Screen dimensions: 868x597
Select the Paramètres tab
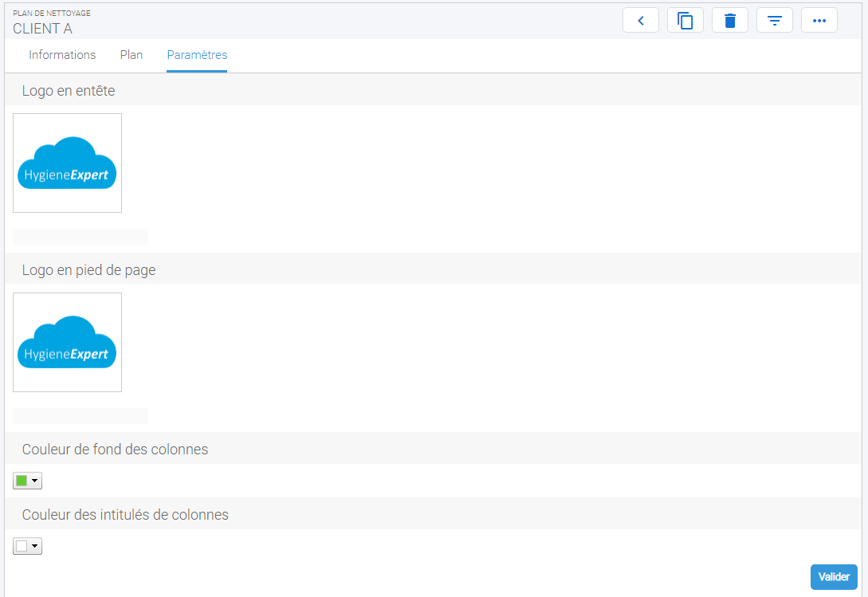coord(197,55)
